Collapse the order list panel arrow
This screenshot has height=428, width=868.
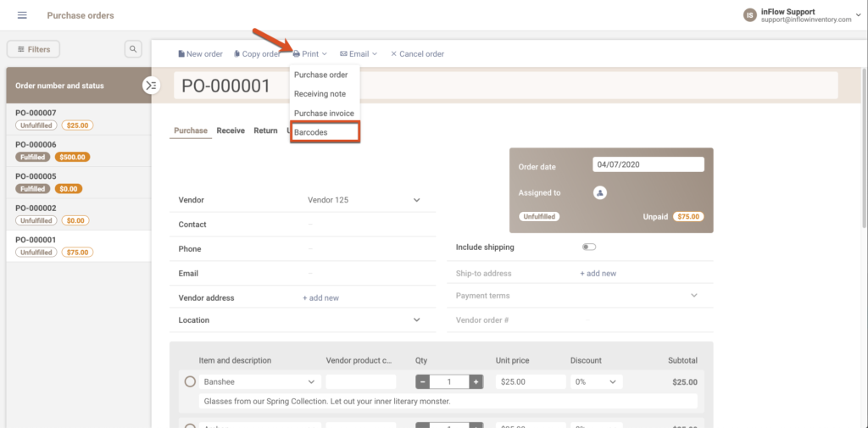(x=151, y=86)
